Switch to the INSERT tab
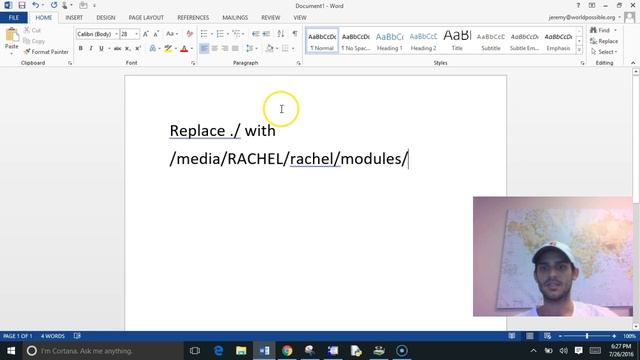640x360 pixels. [74, 18]
